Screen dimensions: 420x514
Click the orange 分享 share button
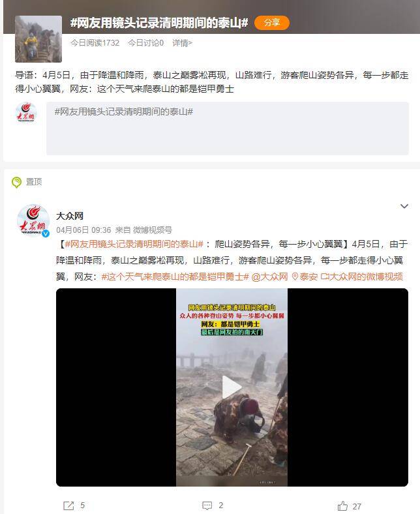(271, 23)
